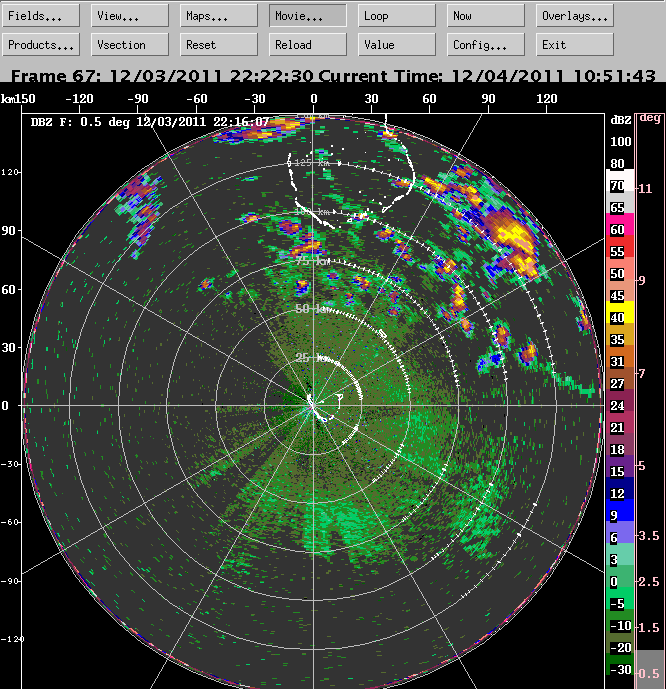This screenshot has height=689, width=666.
Task: Select the -5 dBZ bright green swatch
Action: (x=620, y=598)
